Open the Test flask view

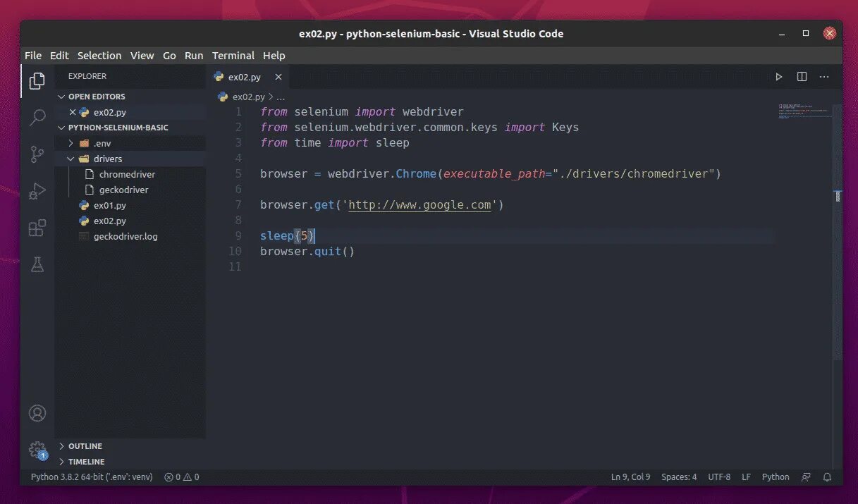coord(37,264)
